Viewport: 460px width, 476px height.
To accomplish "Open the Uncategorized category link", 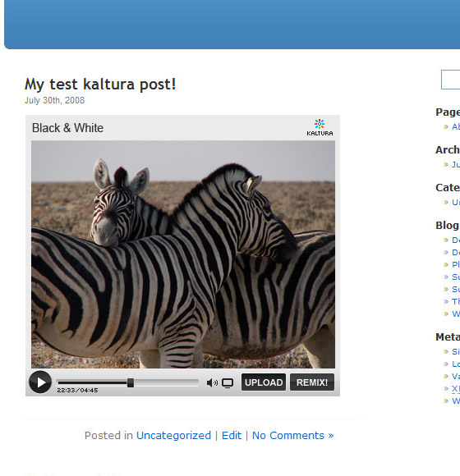I will [173, 435].
